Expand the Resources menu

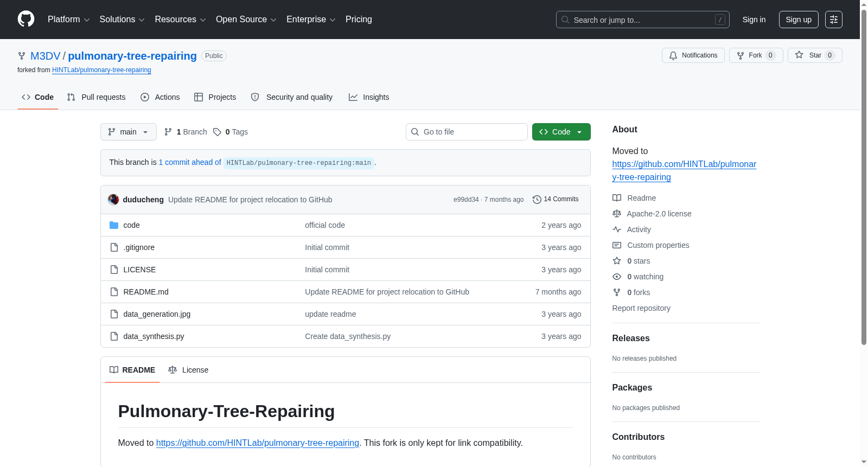click(180, 20)
